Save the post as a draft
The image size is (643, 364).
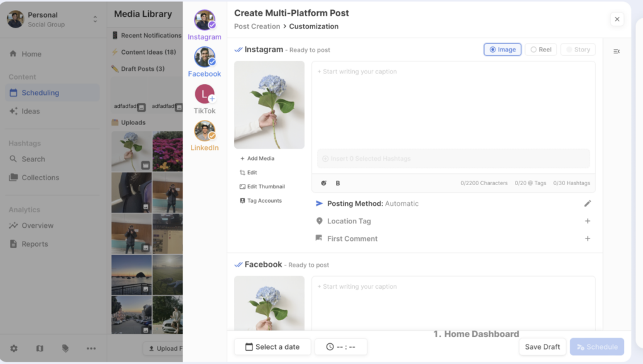(542, 346)
